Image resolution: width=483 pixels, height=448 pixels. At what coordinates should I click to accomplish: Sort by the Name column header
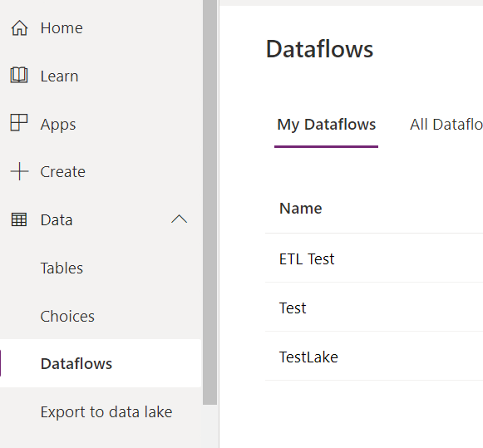pyautogui.click(x=301, y=209)
